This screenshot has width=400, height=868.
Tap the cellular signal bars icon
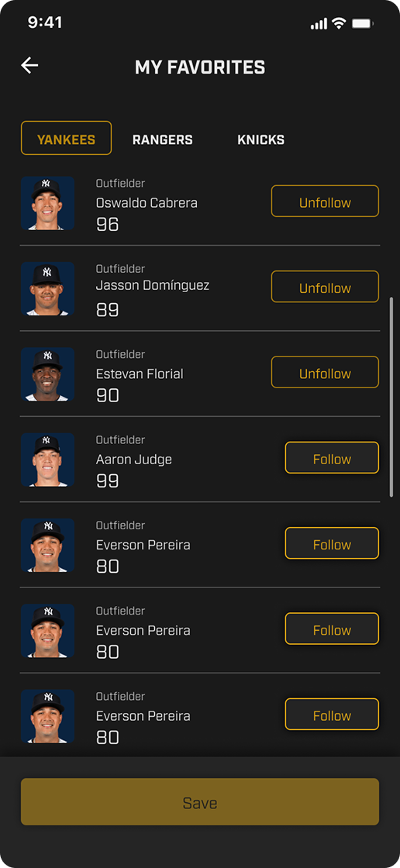[319, 24]
